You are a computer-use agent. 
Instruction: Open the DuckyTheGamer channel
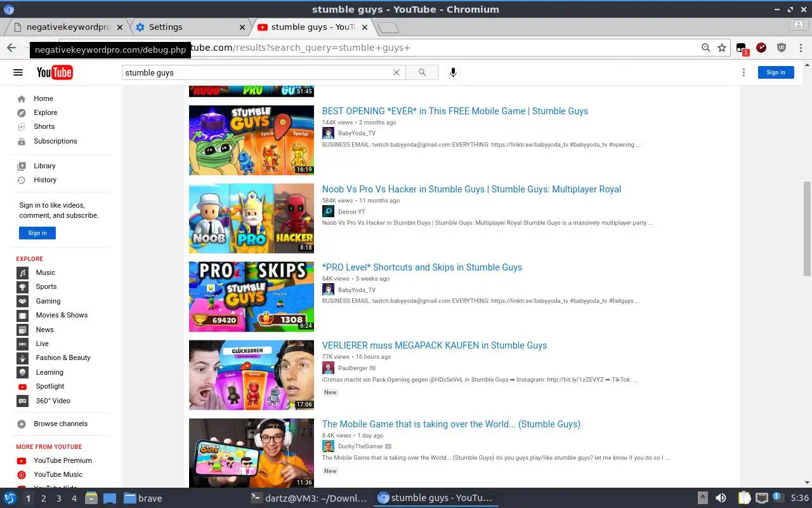pos(360,446)
